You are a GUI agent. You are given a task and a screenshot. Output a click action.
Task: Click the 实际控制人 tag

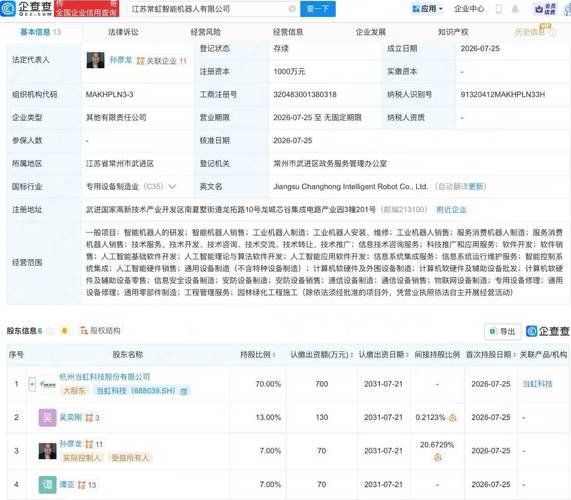pos(82,458)
